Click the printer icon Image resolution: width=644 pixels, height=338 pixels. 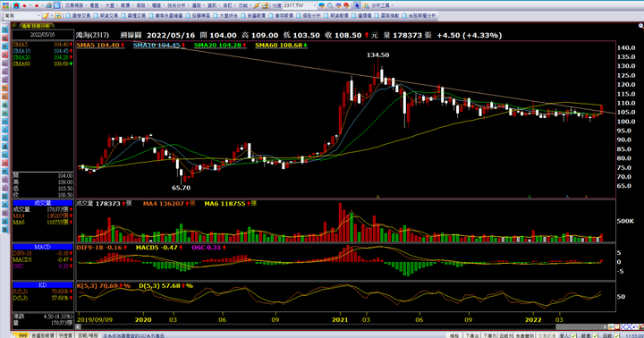pos(49,5)
